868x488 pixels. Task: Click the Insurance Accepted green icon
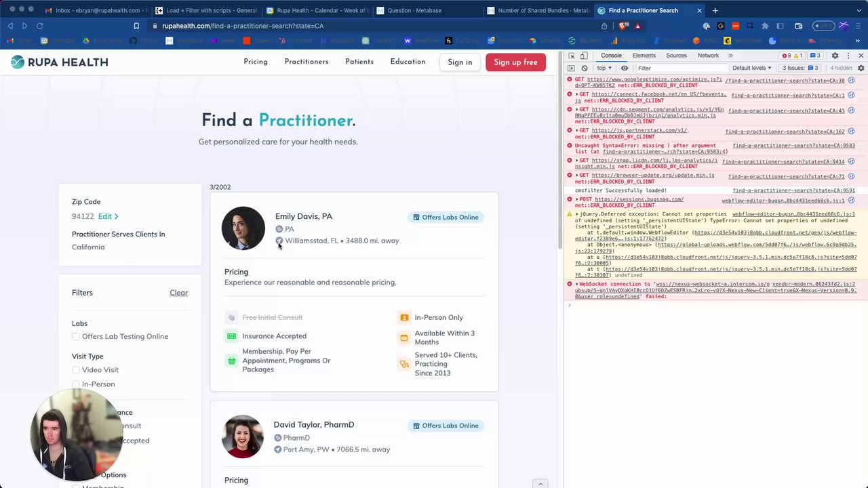pyautogui.click(x=232, y=336)
